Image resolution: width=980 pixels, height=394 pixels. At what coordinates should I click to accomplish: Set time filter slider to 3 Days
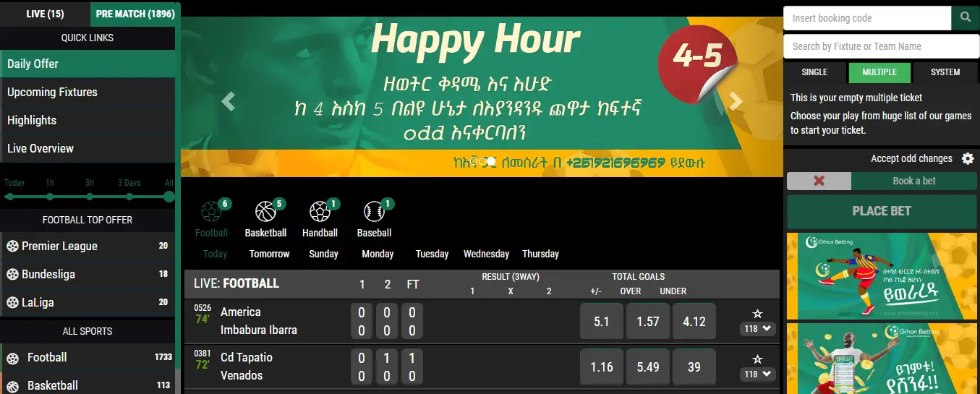tap(129, 196)
